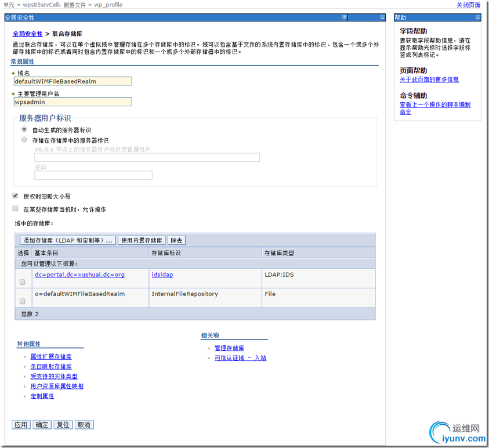
Task: Toggle 授权时忽略大小写 checkbox
Action: tap(15, 196)
